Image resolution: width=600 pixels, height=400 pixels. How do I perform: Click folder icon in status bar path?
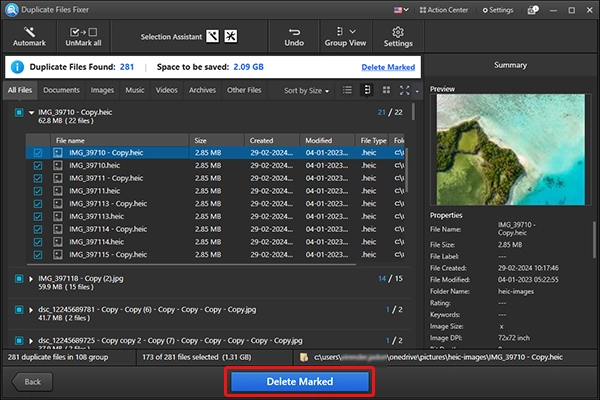(x=304, y=358)
